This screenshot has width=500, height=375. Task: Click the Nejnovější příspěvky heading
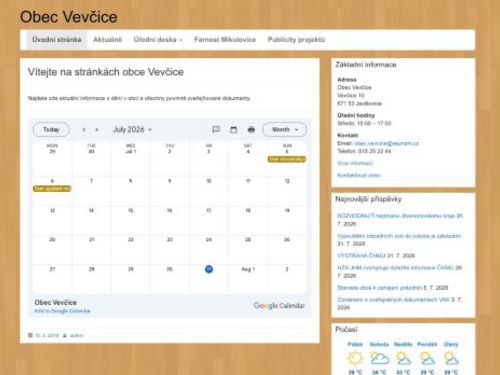click(368, 199)
